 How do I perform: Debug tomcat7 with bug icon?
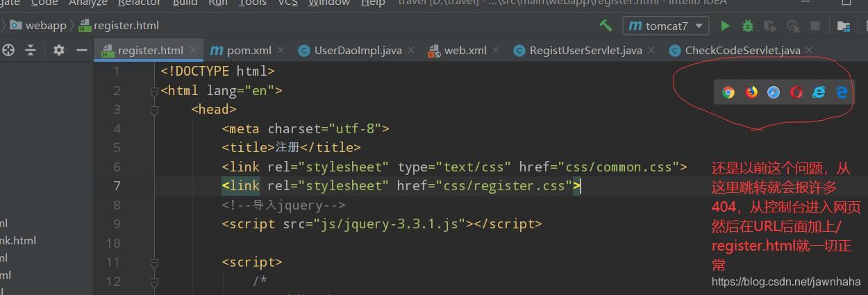tap(747, 26)
